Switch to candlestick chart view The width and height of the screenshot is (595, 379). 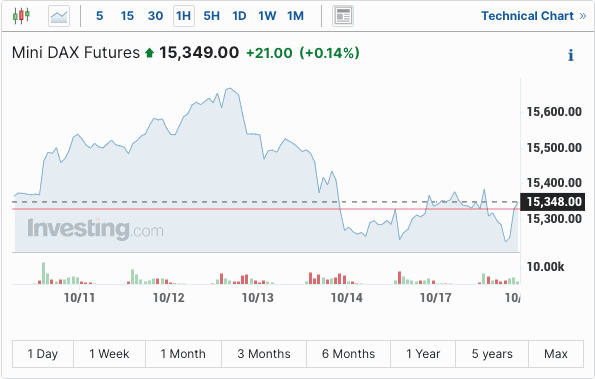(x=21, y=16)
